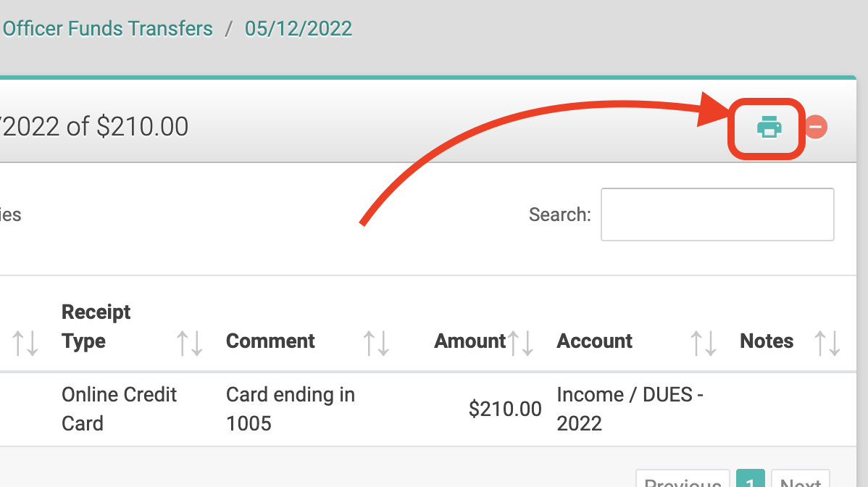Focus the Search input field
868x487 pixels.
pos(717,215)
